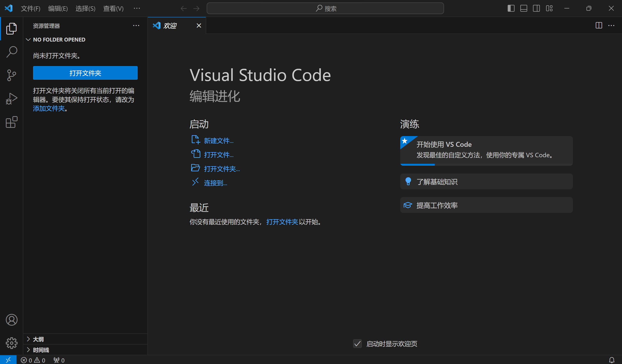Open the 提高工作效率 walkthrough

[x=486, y=205]
